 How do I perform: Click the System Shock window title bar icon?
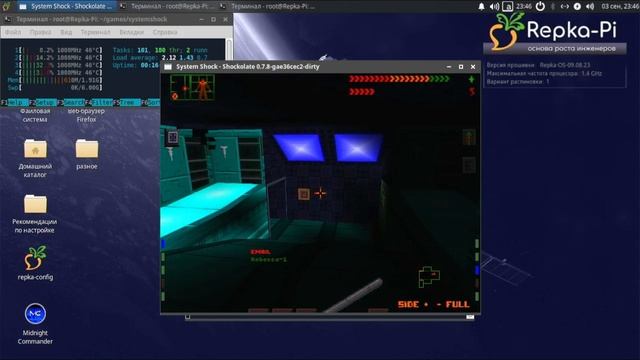(168, 67)
